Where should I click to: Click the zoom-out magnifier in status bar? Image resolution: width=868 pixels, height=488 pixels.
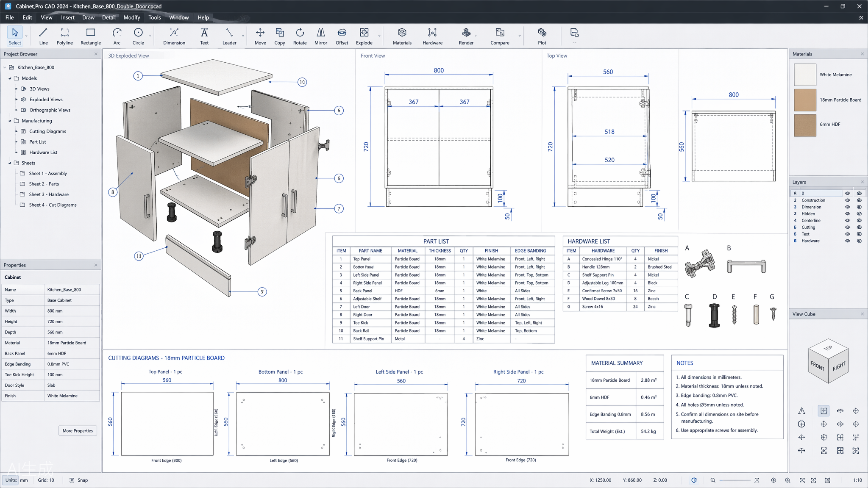click(x=713, y=480)
